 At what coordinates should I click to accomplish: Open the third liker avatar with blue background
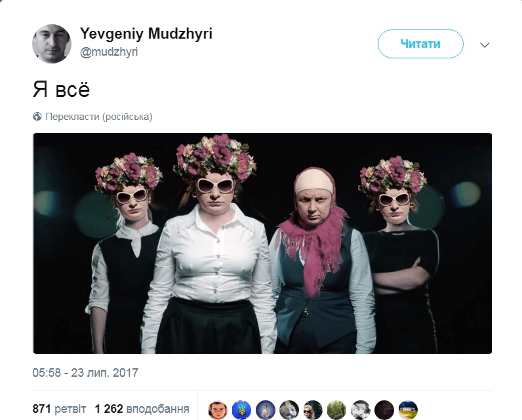[x=266, y=410]
